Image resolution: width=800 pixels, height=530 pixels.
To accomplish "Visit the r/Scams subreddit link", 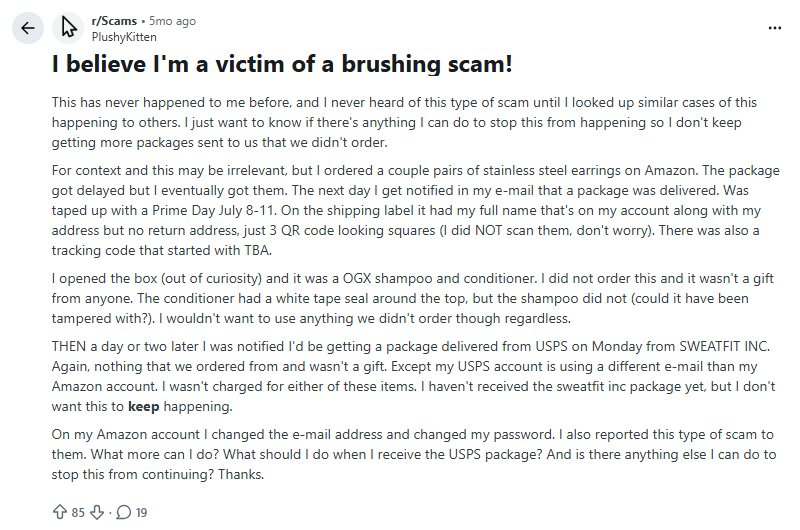I will [114, 20].
